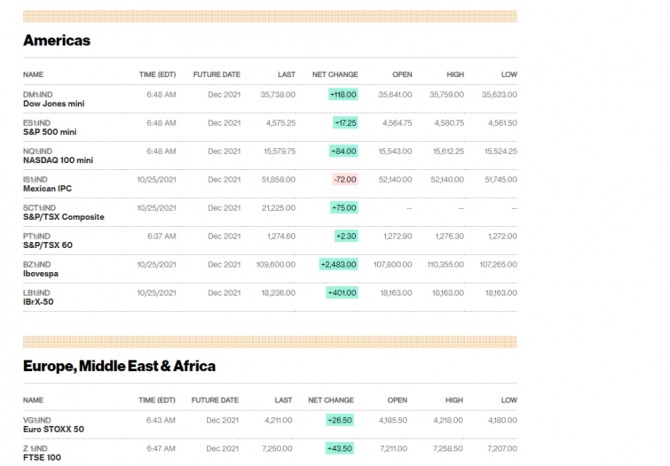Click the +118.00 net change badge

342,94
